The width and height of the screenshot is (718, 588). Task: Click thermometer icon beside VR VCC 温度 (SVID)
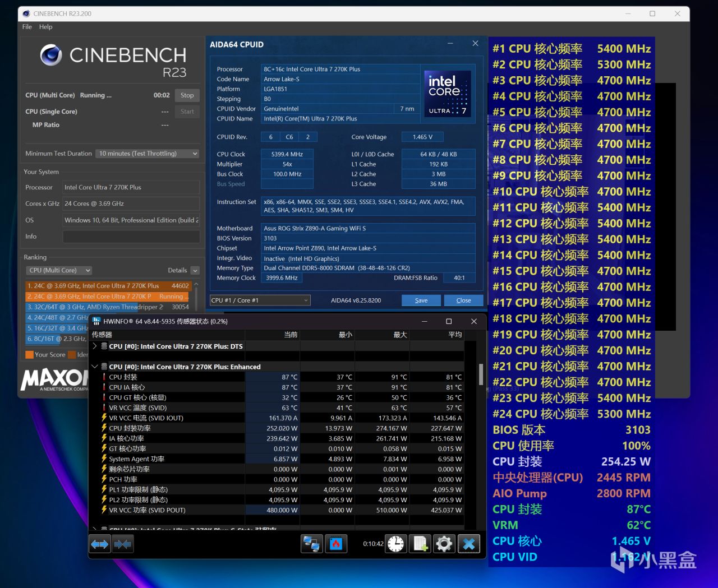tap(104, 408)
